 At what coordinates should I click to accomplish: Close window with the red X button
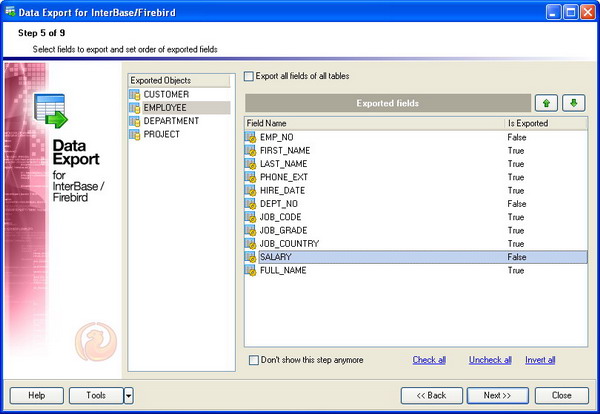[x=587, y=13]
